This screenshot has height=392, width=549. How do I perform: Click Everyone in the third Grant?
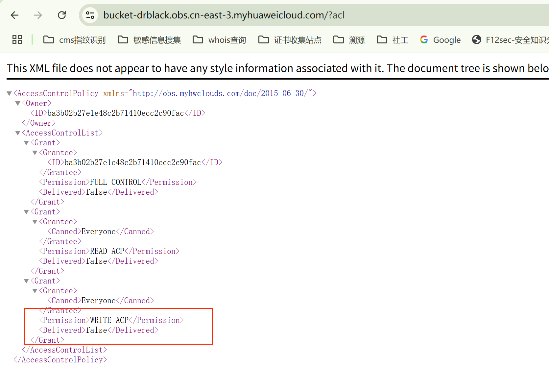(x=99, y=301)
